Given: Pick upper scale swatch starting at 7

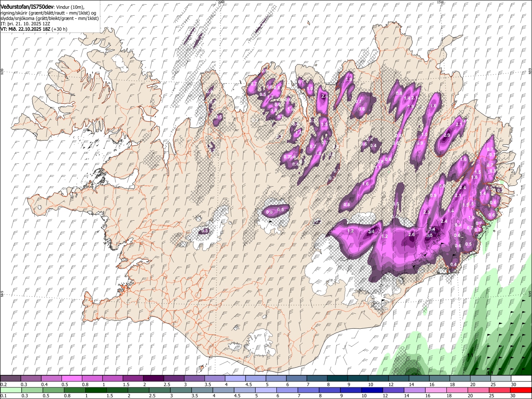Looking at the screenshot, I should coord(317,379).
